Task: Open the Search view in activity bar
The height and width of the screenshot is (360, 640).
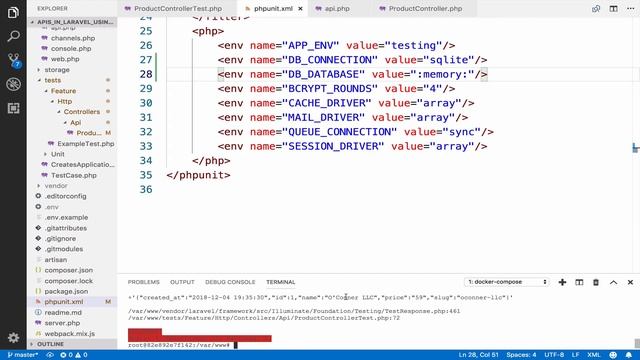Action: point(13,36)
